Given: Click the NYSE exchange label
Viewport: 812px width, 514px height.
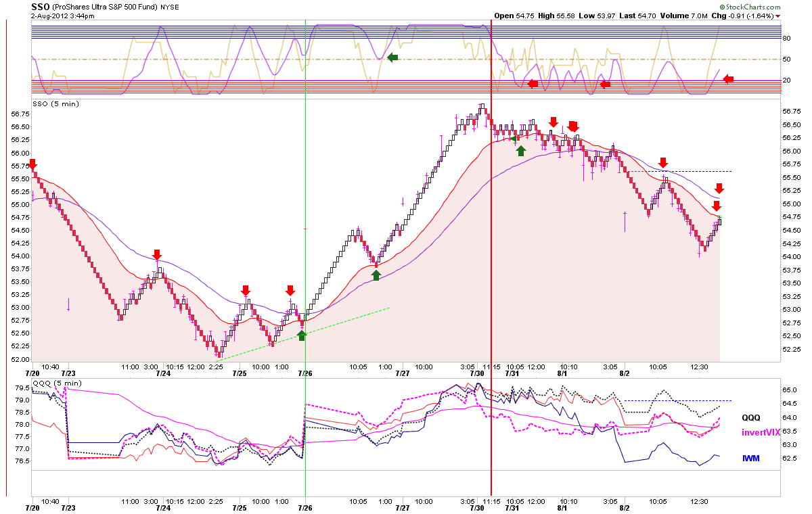Looking at the screenshot, I should pyautogui.click(x=170, y=7).
